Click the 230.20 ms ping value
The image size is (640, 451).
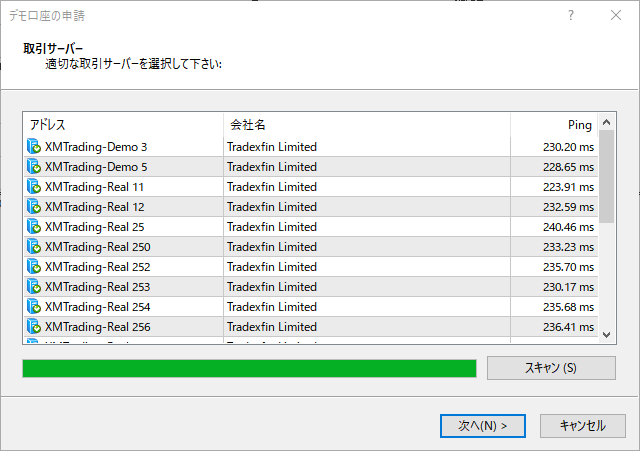[568, 147]
